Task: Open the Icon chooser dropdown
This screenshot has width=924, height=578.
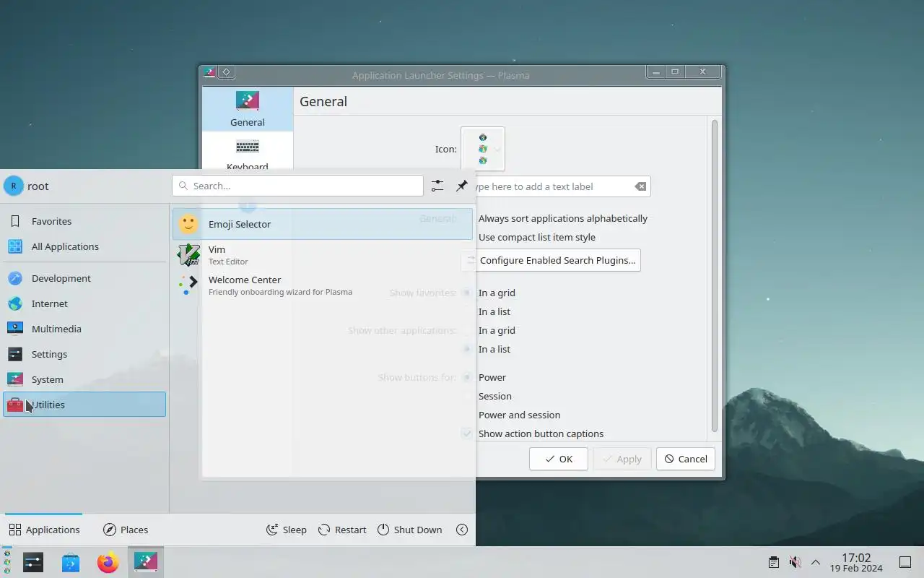Action: click(483, 149)
